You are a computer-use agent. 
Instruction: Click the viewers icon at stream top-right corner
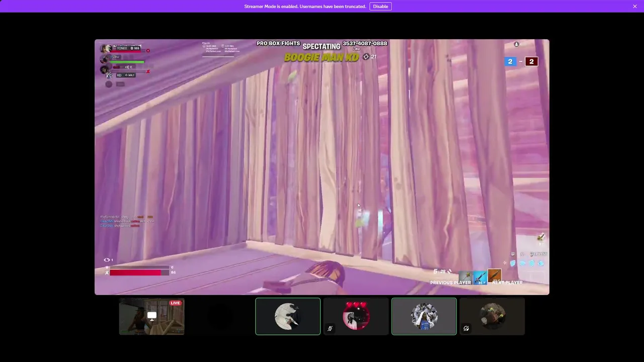click(516, 44)
